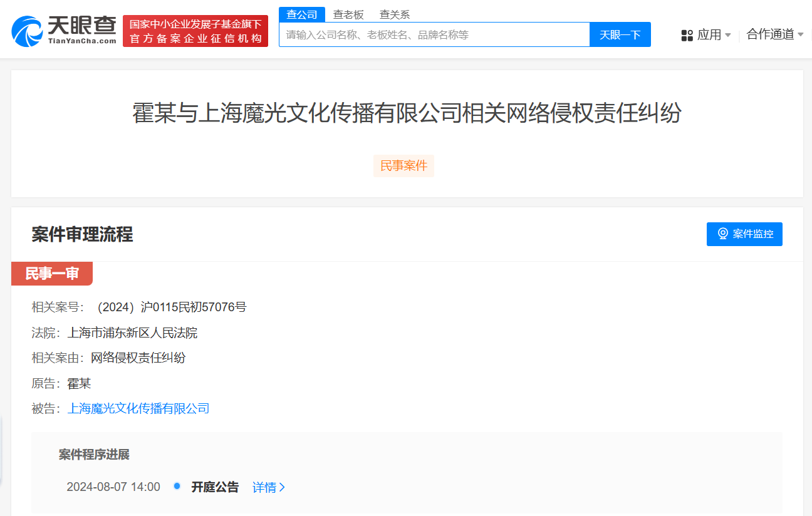Click the camera icon in the 案件监控 button
Viewport: 812px width, 516px height.
[722, 234]
